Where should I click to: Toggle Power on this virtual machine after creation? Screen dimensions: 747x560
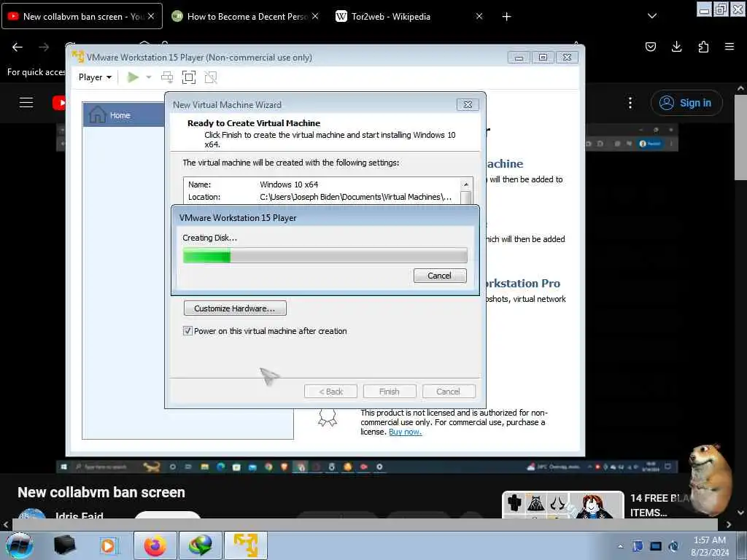[x=187, y=331]
